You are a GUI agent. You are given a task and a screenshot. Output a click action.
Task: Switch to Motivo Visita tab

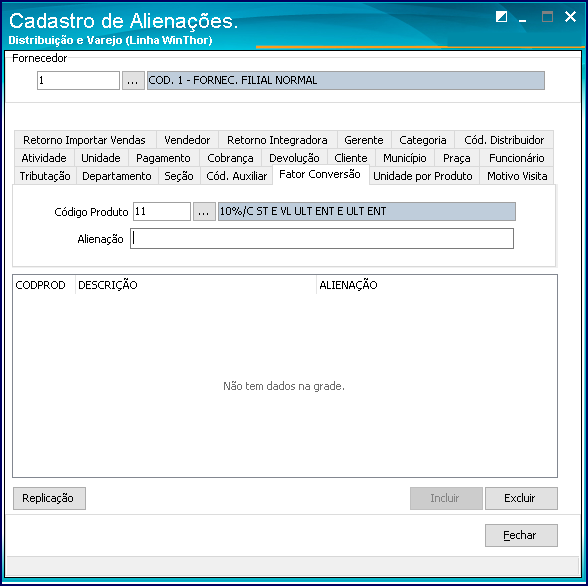(x=517, y=176)
